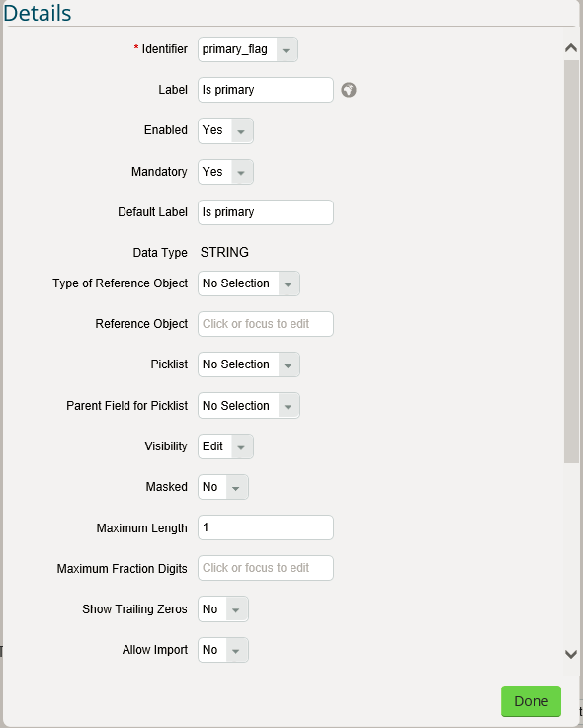Click the green Done button

click(x=531, y=701)
